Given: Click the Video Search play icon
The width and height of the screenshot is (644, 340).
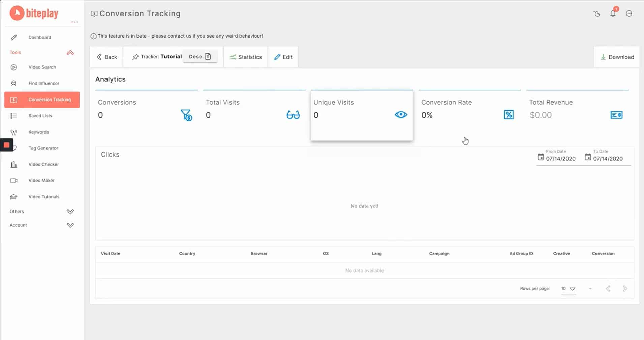Looking at the screenshot, I should coord(13,67).
